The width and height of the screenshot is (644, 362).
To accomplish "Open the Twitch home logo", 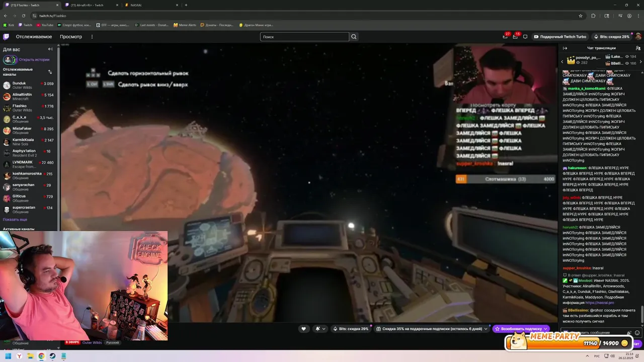I will (x=6, y=37).
